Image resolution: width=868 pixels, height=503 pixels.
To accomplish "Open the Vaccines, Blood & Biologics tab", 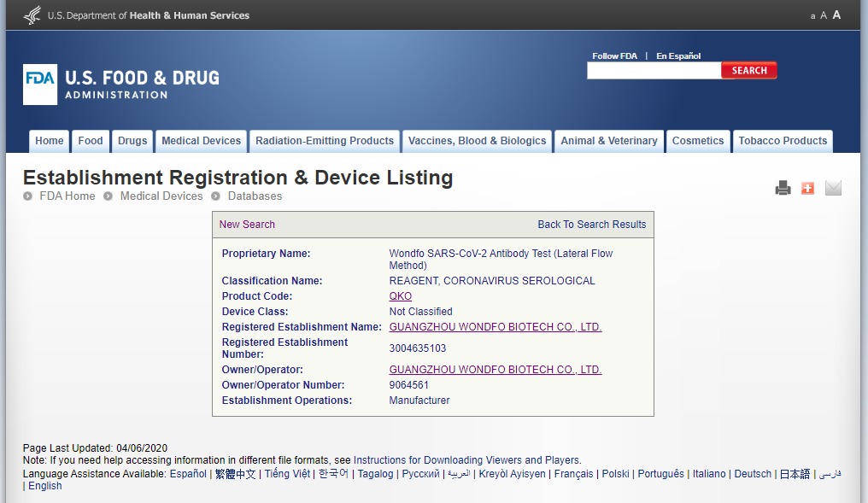I will pyautogui.click(x=477, y=141).
